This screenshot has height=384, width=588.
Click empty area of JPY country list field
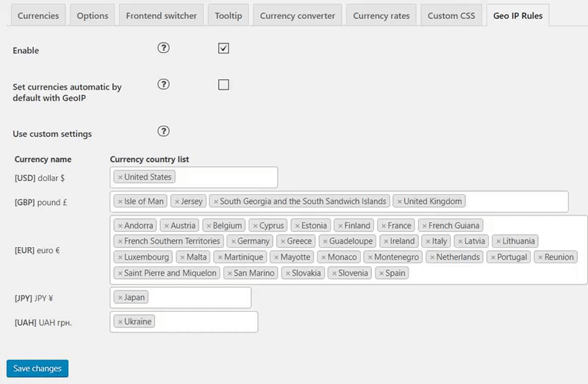tap(198, 298)
